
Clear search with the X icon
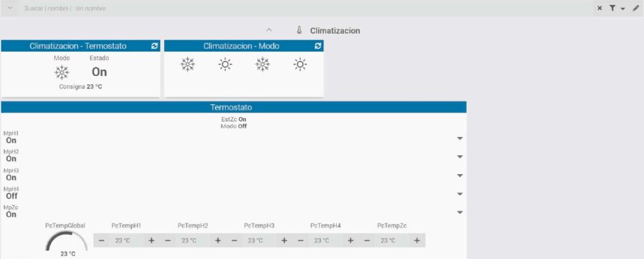599,8
